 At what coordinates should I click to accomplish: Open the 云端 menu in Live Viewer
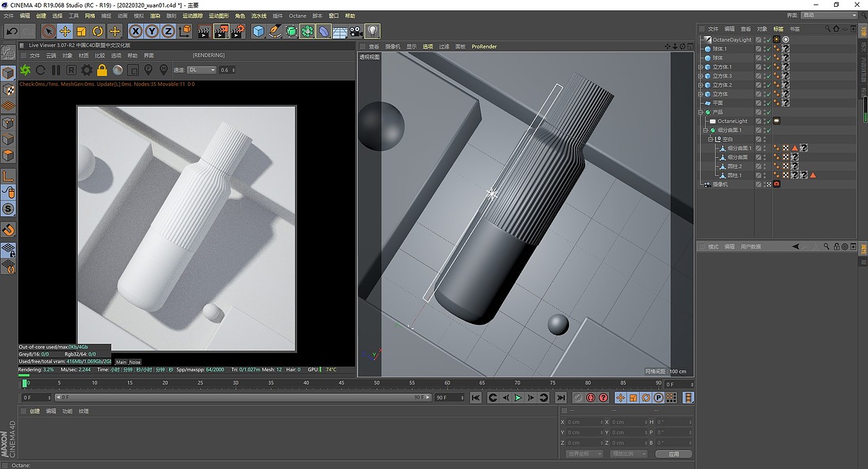click(x=51, y=56)
